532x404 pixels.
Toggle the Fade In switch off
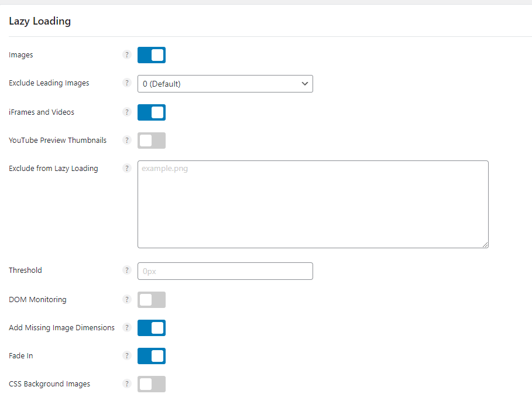(152, 356)
